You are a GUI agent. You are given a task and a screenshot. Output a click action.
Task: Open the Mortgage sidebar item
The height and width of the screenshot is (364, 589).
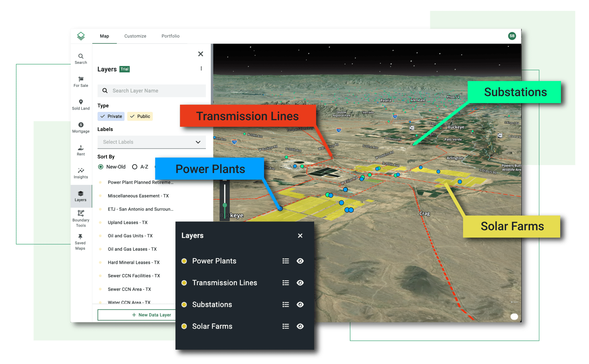(x=81, y=128)
